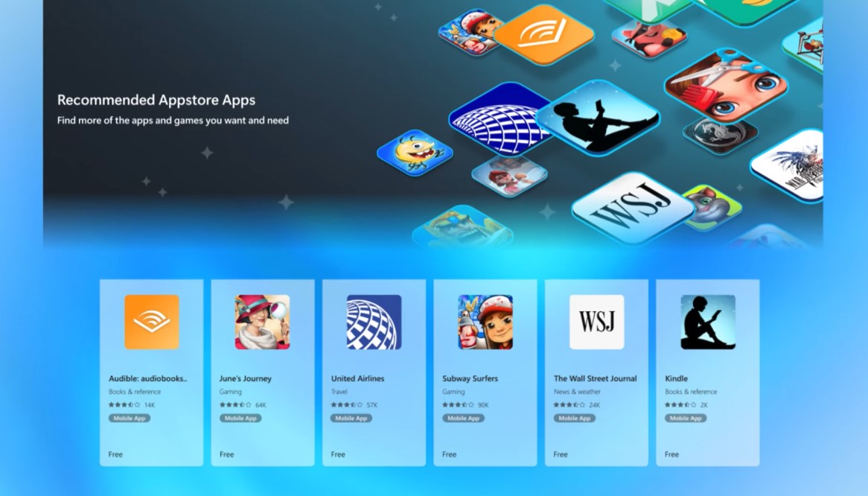
Task: Select the Mobile App badge on Subway Surfers card
Action: click(463, 419)
